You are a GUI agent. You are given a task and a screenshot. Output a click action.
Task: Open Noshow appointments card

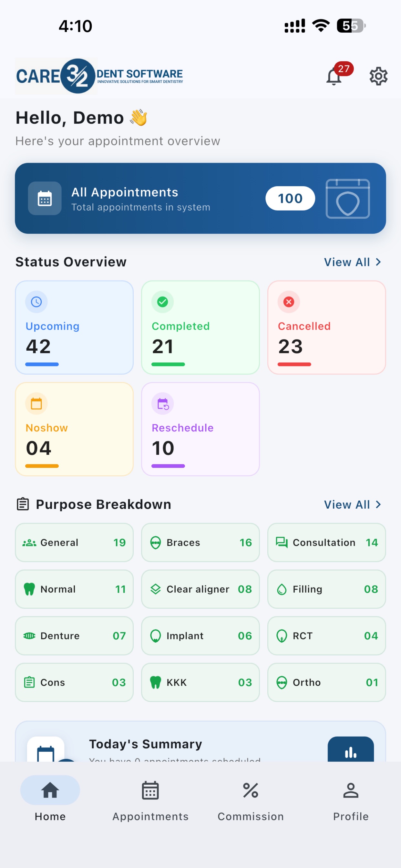(x=74, y=429)
